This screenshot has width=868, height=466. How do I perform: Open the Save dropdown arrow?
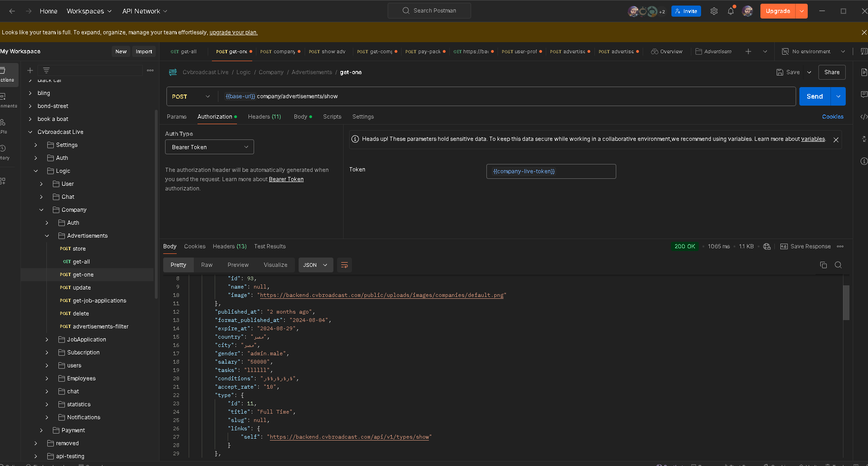809,72
